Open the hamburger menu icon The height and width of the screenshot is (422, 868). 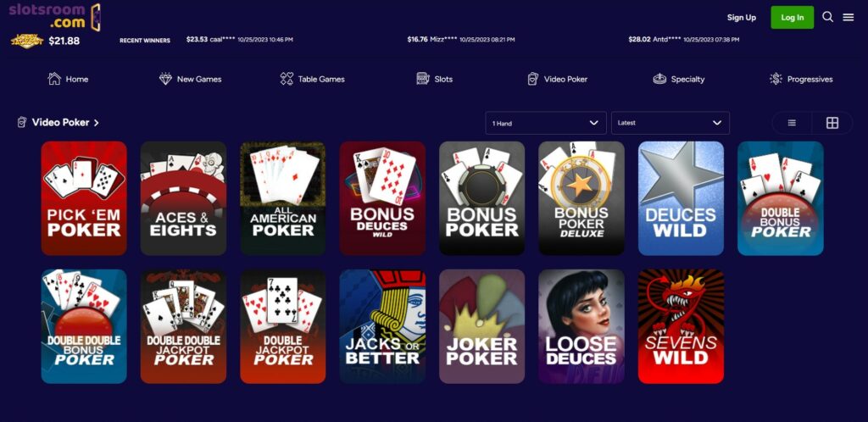tap(848, 17)
